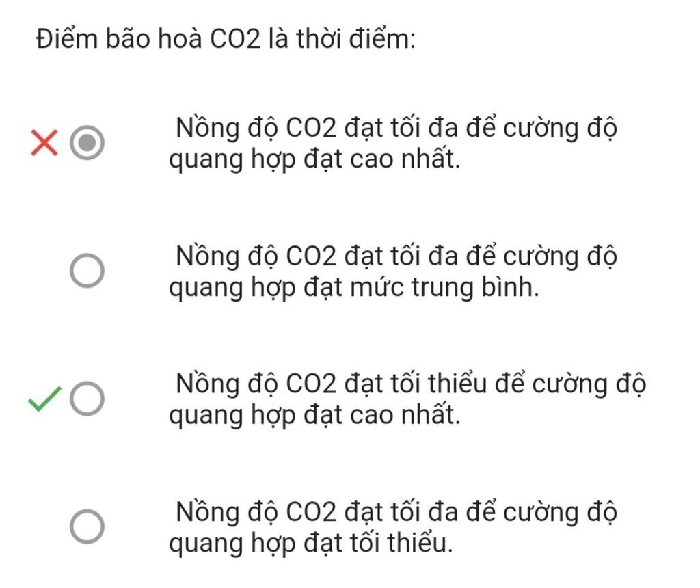Click the 'quang hợp đạt cao nhất.' line beside the green check

[x=314, y=415]
